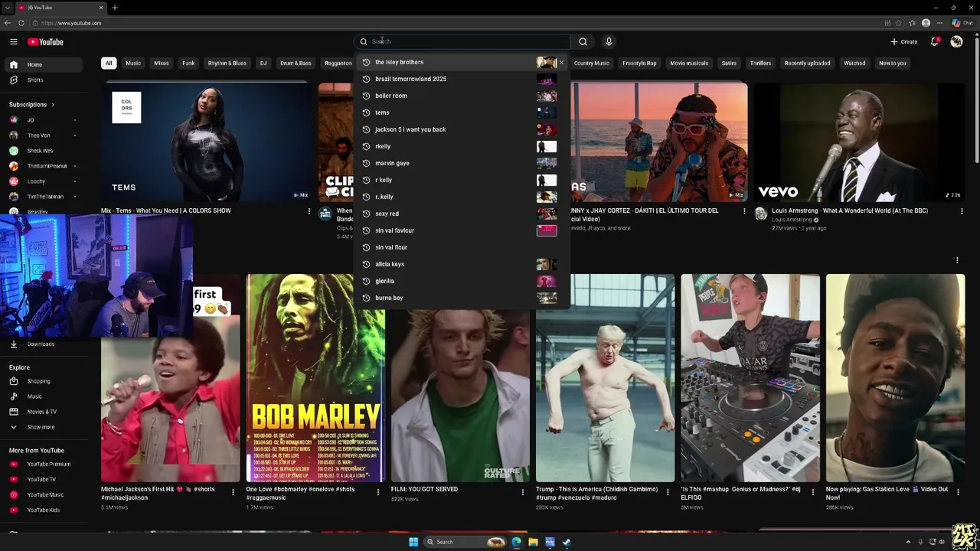The width and height of the screenshot is (980, 551).
Task: Click browser back arrow
Action: (8, 23)
